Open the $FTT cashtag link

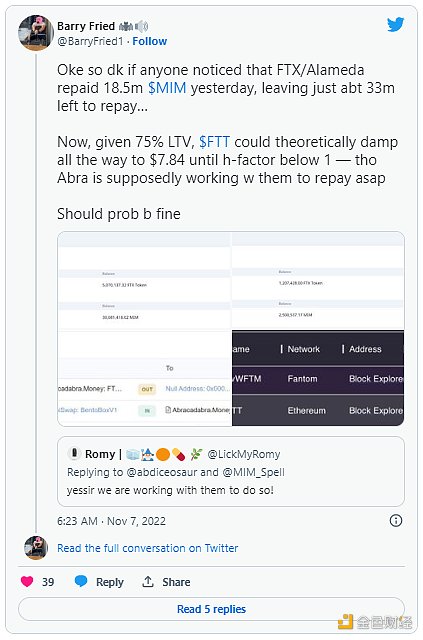coord(214,142)
